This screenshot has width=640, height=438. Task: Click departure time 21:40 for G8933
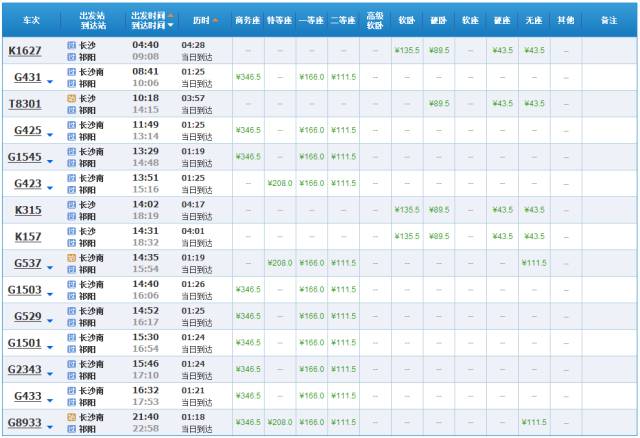(x=146, y=417)
